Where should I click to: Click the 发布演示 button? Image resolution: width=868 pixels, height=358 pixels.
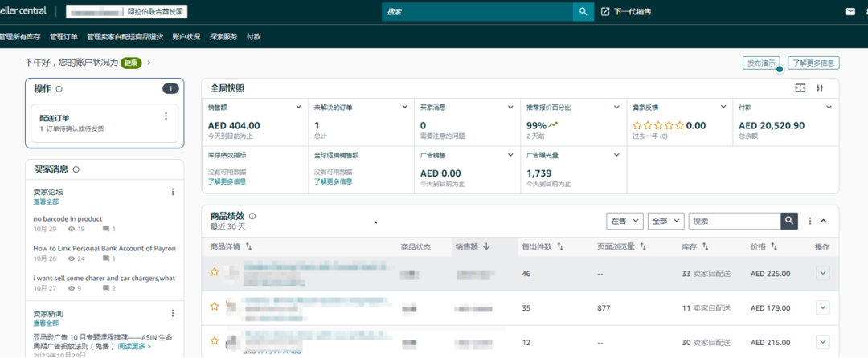(x=761, y=63)
